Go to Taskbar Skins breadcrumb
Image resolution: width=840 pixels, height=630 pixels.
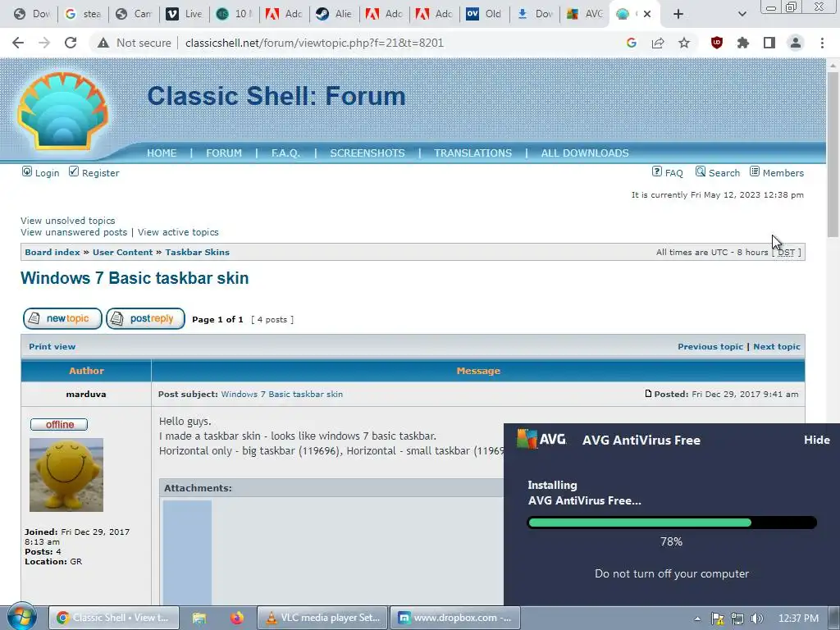point(197,253)
